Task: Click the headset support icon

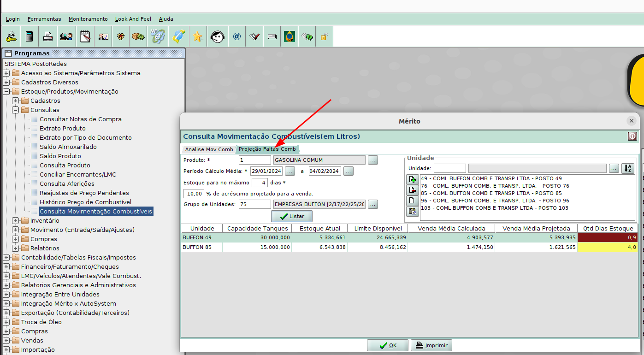Action: [217, 36]
